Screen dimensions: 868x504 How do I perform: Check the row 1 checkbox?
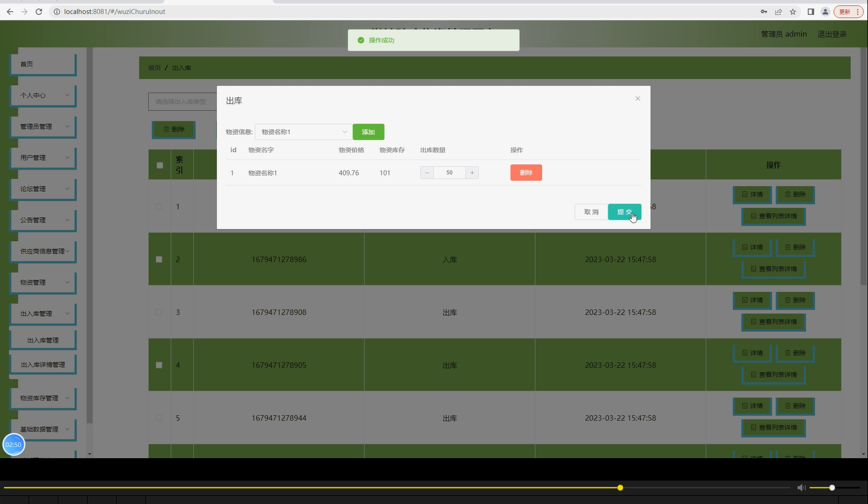click(x=159, y=206)
